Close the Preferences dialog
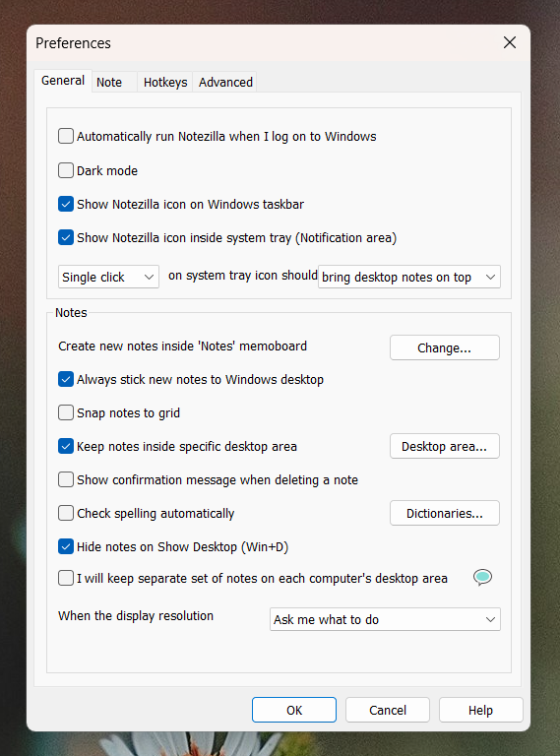This screenshot has width=560, height=756. click(x=510, y=42)
